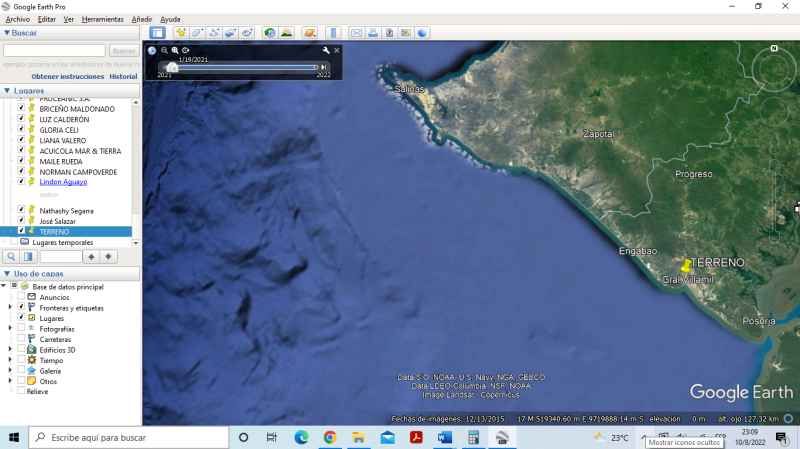Select the Add Path tool

tap(214, 33)
